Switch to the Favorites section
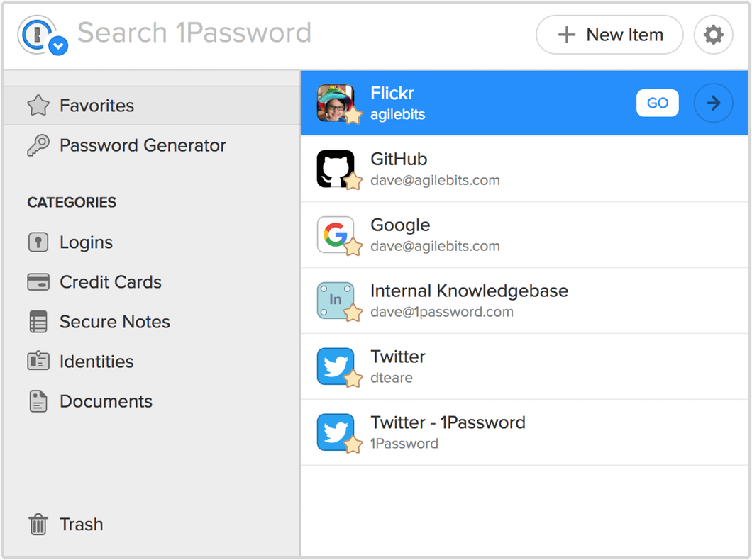Image resolution: width=752 pixels, height=560 pixels. pos(96,105)
